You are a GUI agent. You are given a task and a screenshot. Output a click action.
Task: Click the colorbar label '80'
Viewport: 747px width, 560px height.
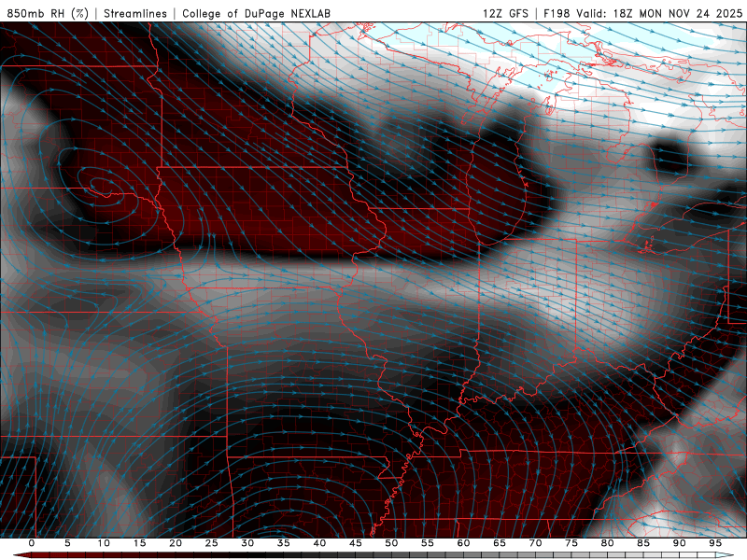pyautogui.click(x=607, y=543)
